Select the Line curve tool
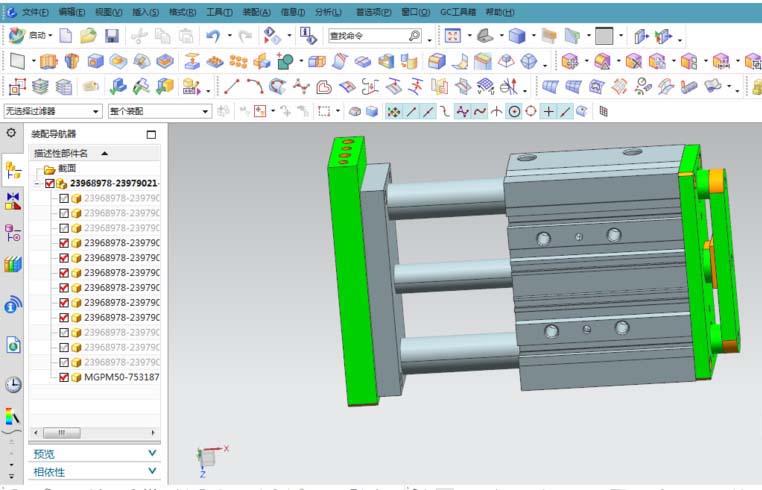This screenshot has height=490, width=762. point(231,87)
